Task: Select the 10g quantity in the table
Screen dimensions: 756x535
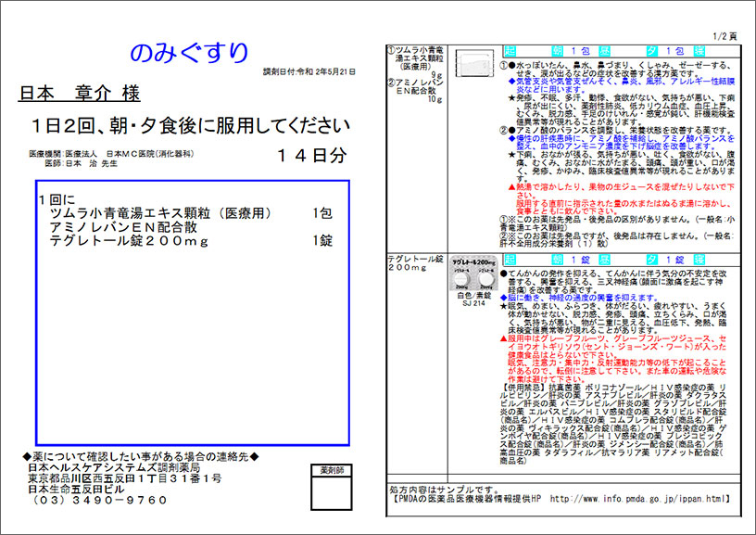Action: point(435,99)
